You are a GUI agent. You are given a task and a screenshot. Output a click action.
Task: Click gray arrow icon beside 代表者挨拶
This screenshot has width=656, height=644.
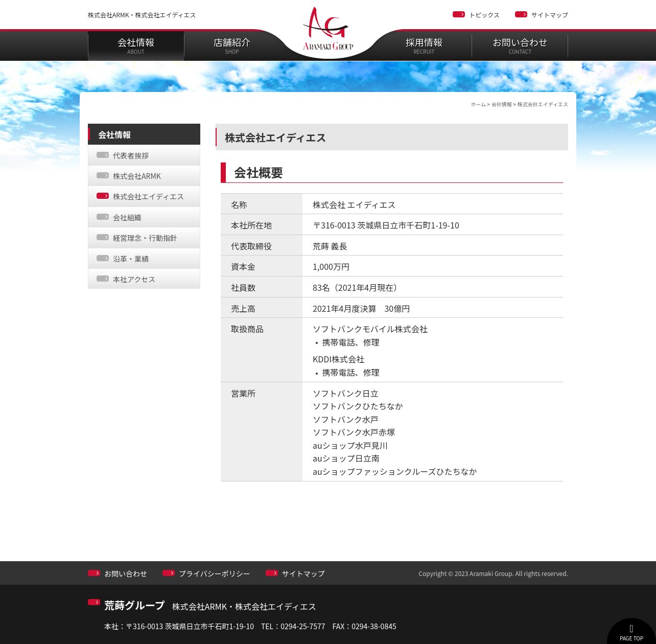pos(103,155)
